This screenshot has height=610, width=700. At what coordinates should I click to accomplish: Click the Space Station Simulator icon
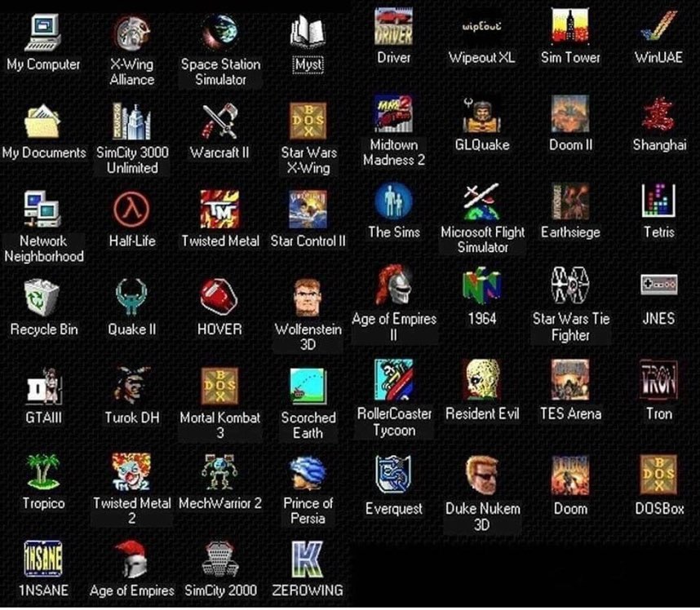click(220, 32)
